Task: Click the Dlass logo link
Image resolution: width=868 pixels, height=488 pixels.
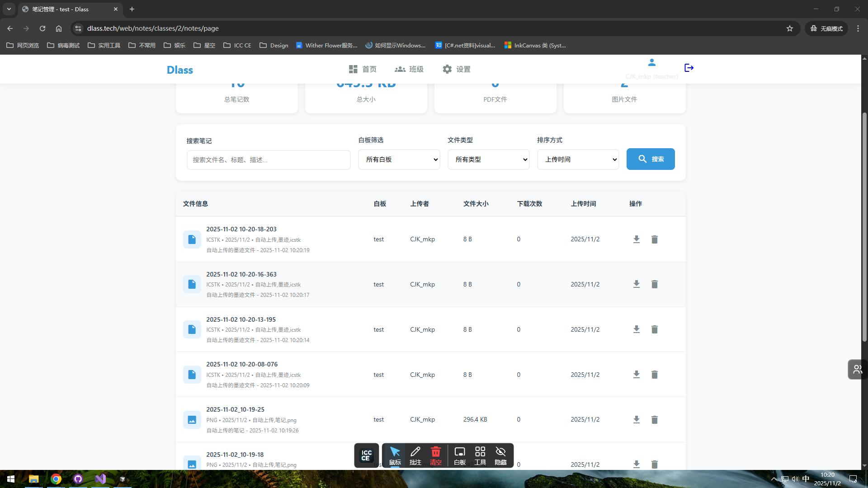Action: pos(179,70)
